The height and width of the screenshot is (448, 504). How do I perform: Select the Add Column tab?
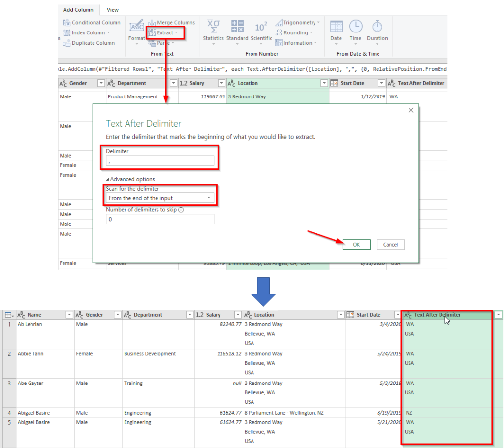[x=78, y=10]
